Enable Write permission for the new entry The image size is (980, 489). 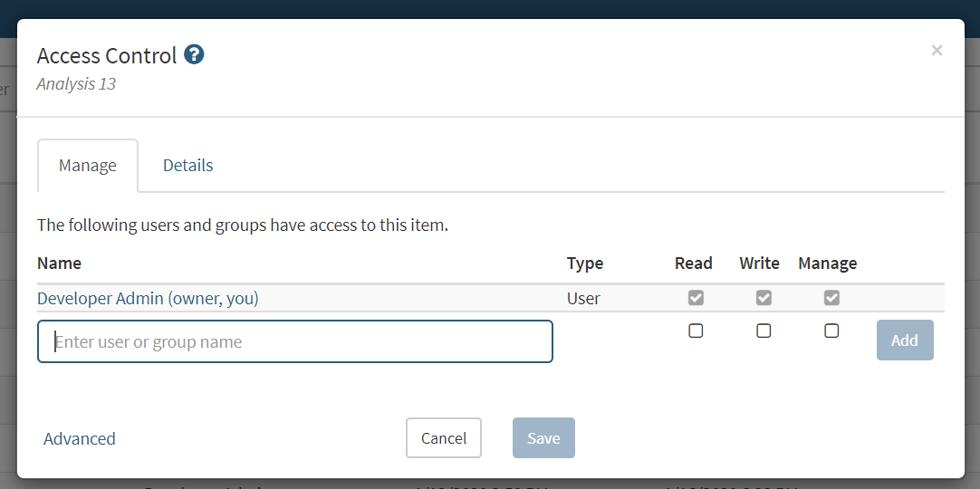[x=764, y=331]
